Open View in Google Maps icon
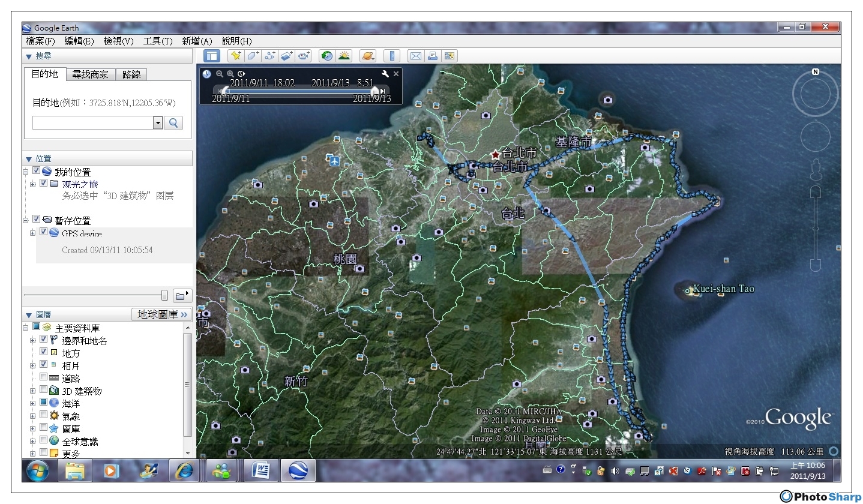This screenshot has height=504, width=863. (x=449, y=56)
